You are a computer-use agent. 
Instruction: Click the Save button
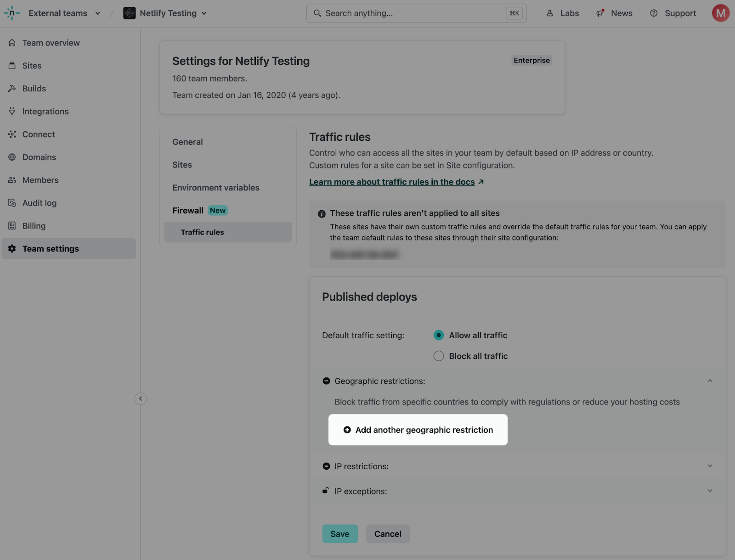[340, 534]
